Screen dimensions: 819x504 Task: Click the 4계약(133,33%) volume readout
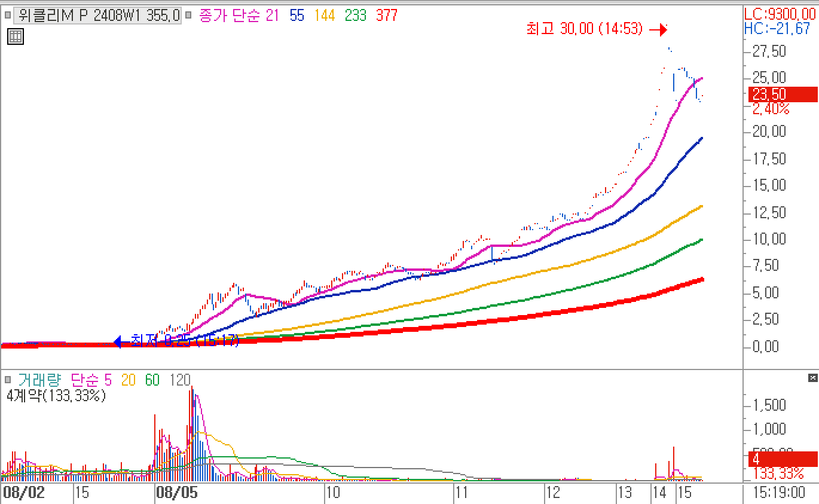click(56, 395)
